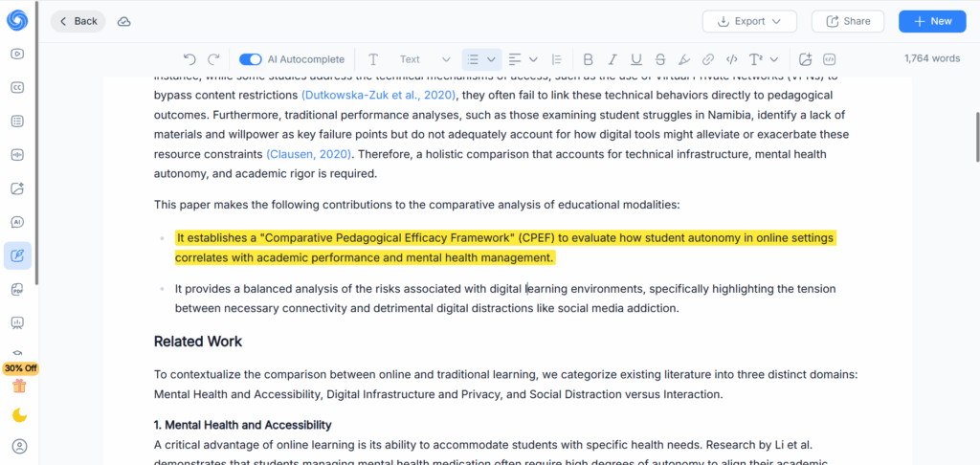Click the 1,764 words counter

[x=932, y=58]
